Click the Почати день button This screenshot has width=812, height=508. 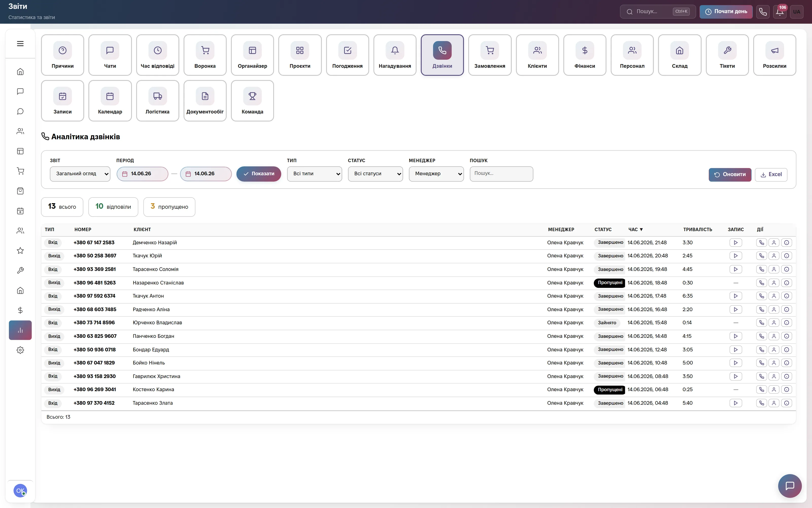[726, 12]
